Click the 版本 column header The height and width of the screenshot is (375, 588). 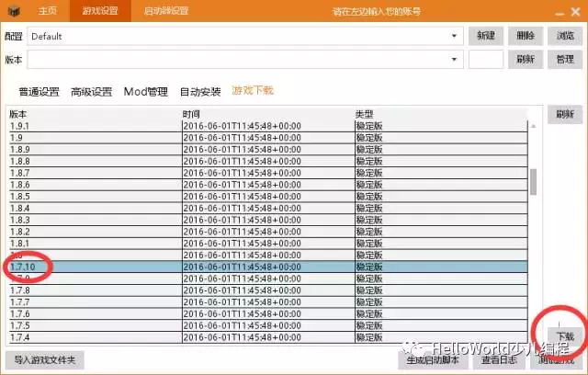pos(18,114)
